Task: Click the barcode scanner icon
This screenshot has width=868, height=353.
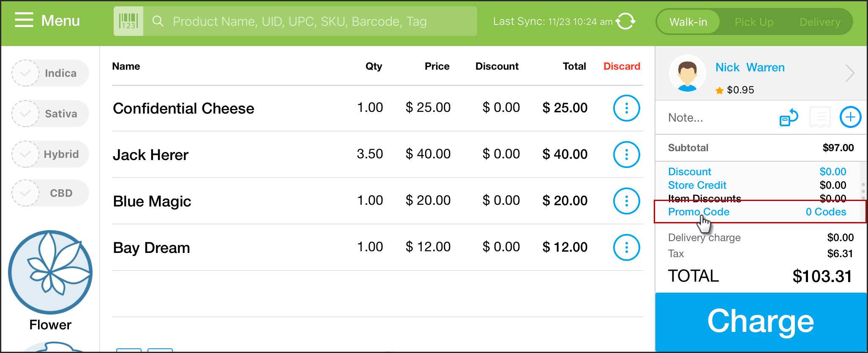Action: [x=128, y=21]
